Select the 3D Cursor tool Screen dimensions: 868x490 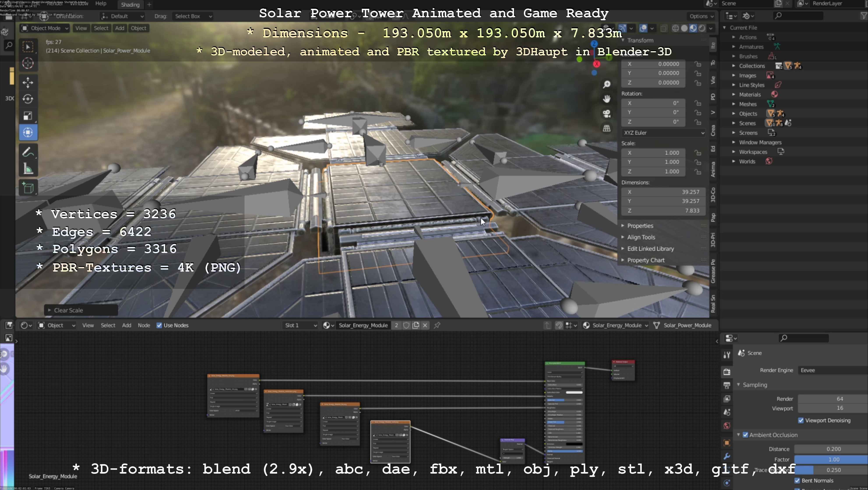pos(28,63)
